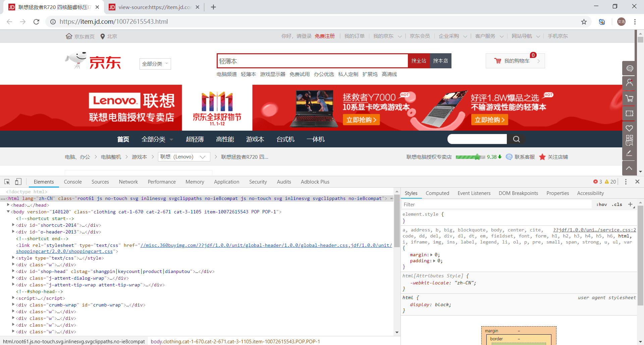The image size is (644, 345).
Task: Click the 搜全站 search button
Action: tap(419, 61)
